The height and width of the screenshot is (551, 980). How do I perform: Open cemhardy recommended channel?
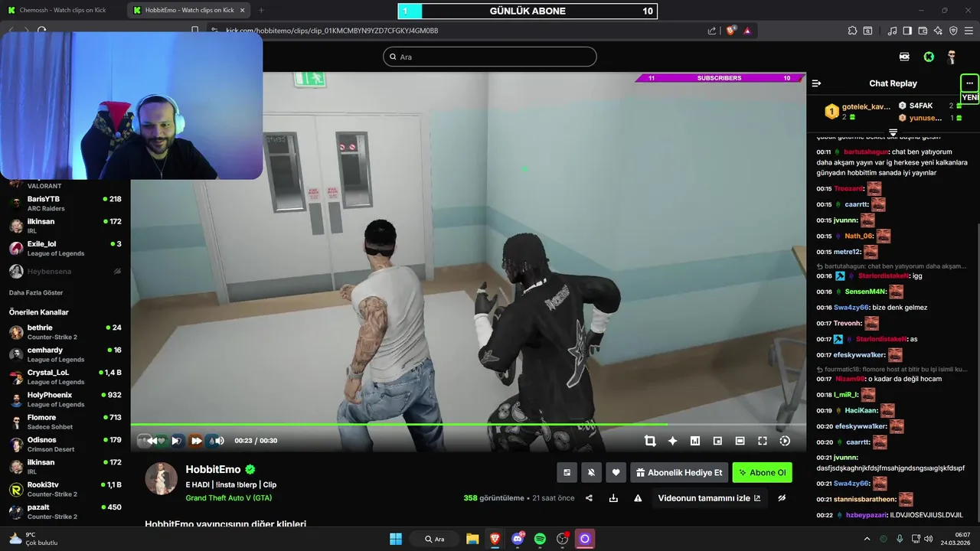65,354
